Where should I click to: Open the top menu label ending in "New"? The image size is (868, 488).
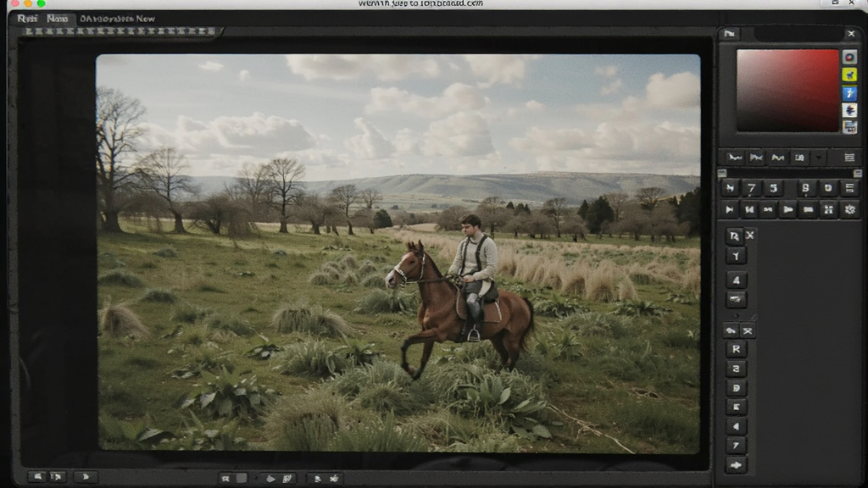point(117,19)
